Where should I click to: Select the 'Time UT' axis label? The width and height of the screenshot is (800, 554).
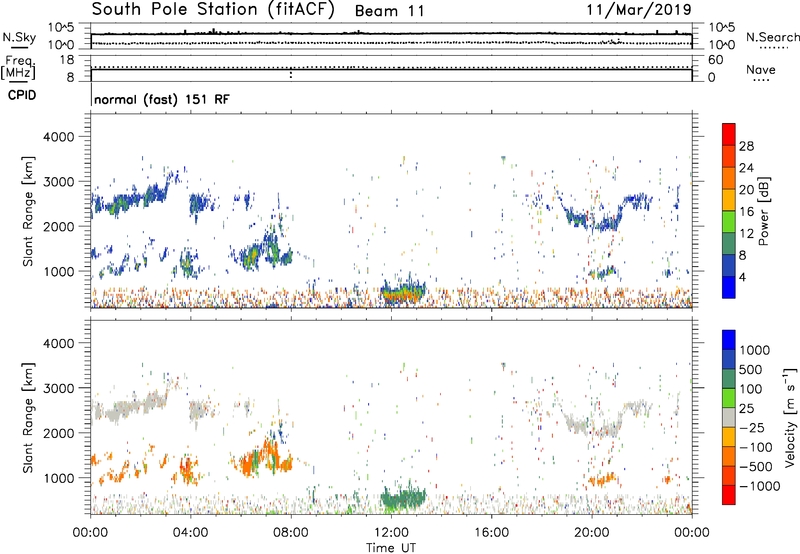pos(391,548)
